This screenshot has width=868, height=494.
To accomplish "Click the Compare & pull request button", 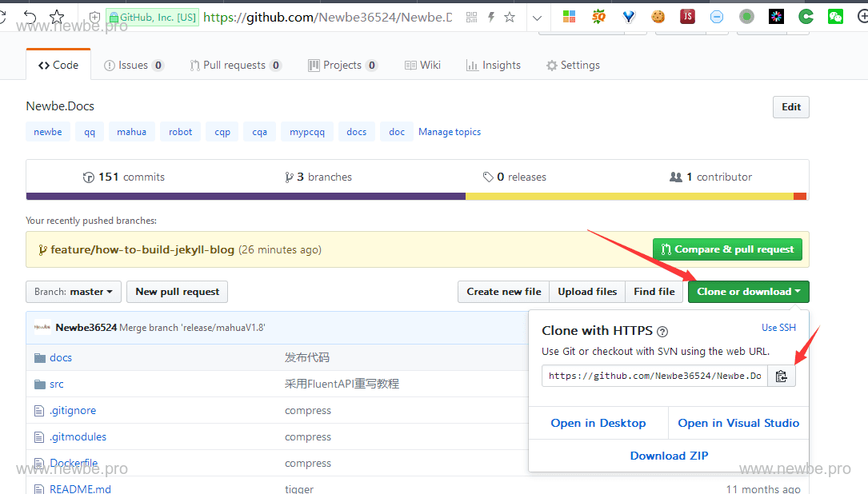I will coord(727,249).
